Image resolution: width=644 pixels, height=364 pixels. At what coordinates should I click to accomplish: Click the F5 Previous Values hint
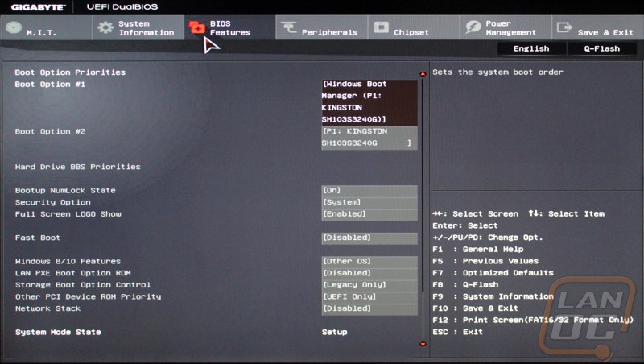(x=485, y=261)
